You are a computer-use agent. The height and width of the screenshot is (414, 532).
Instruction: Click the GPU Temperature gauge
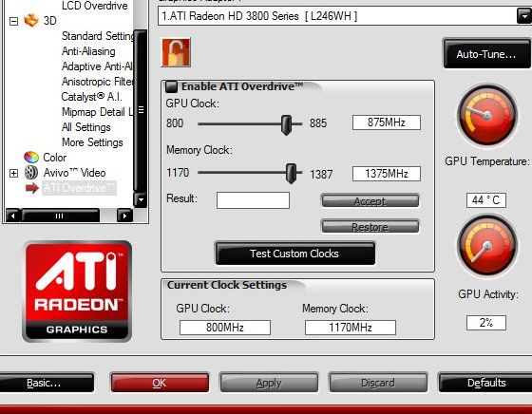487,115
